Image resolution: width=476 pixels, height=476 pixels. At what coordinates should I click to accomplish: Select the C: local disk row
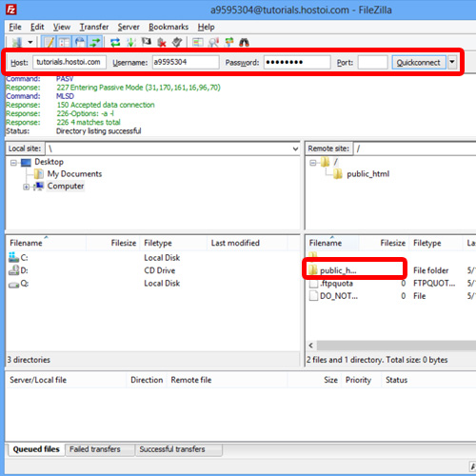click(152, 258)
